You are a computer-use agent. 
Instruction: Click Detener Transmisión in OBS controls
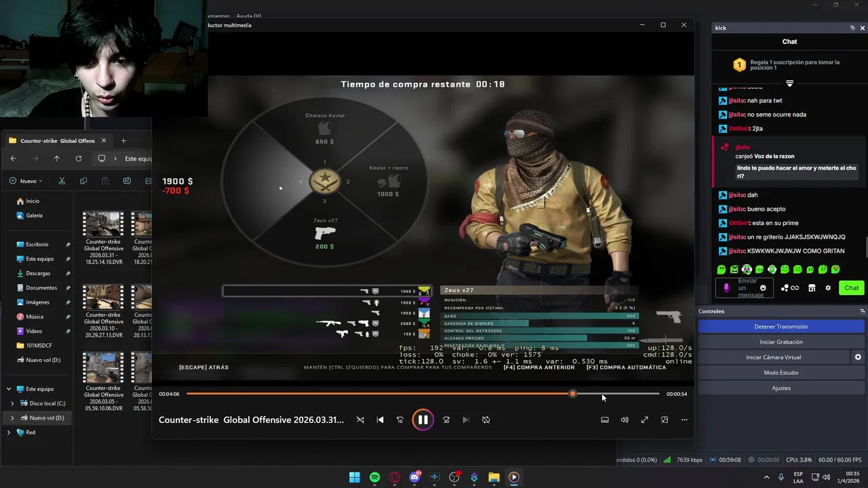781,327
